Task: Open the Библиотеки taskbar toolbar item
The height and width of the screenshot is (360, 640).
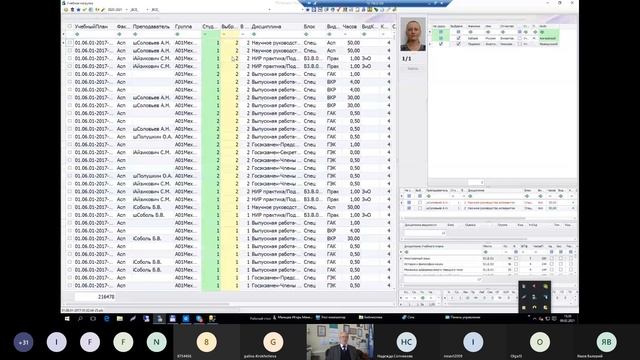Action: coord(371,317)
